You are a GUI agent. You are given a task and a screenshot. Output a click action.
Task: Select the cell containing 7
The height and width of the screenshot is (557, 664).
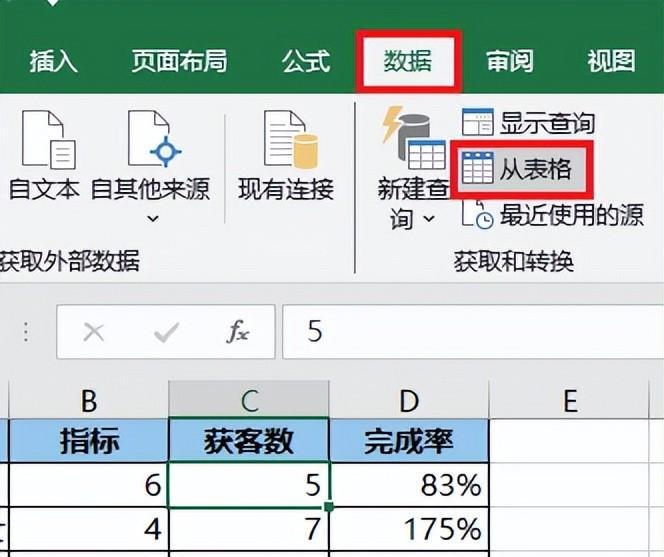(249, 529)
